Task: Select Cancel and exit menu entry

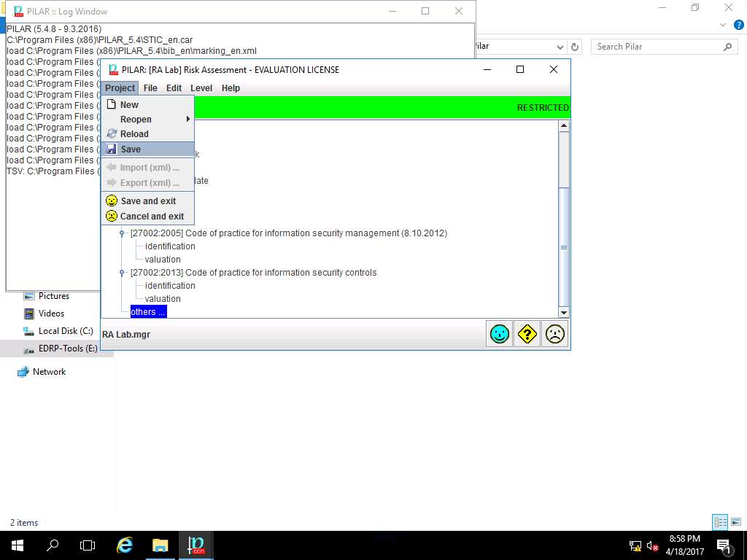Action: click(147, 216)
